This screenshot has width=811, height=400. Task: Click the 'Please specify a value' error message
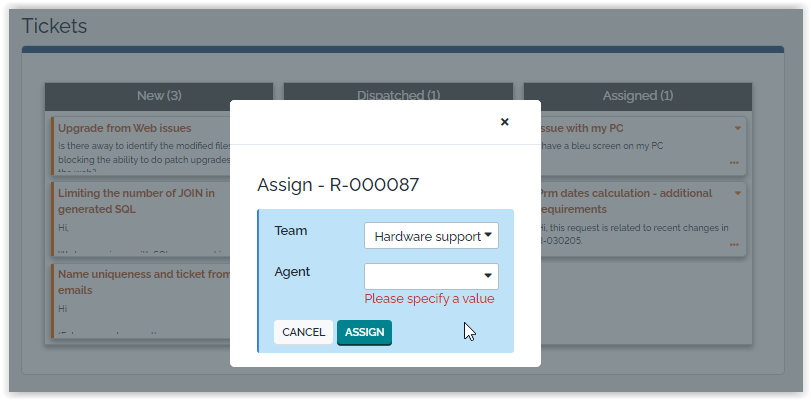(x=429, y=299)
